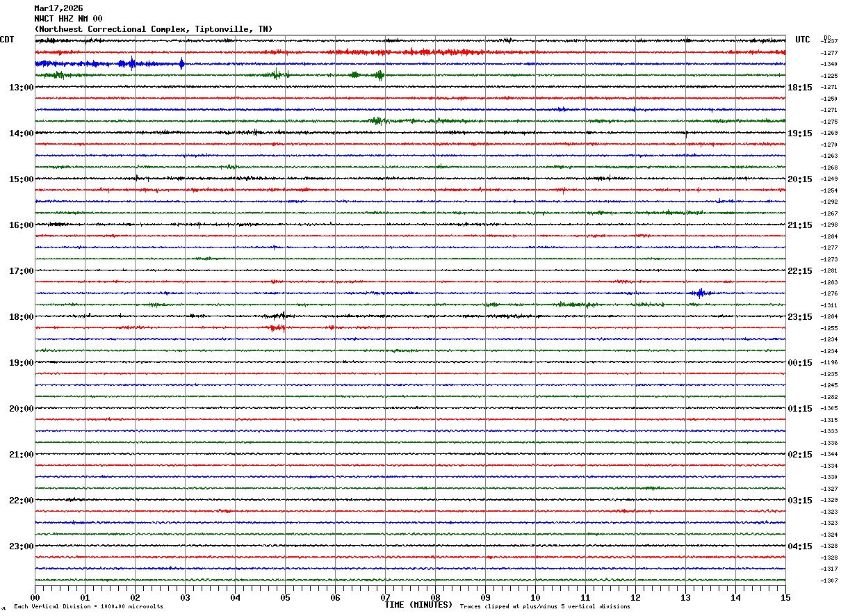Click the 23:15 UTC time label
The width and height of the screenshot is (841, 616).
click(x=800, y=317)
